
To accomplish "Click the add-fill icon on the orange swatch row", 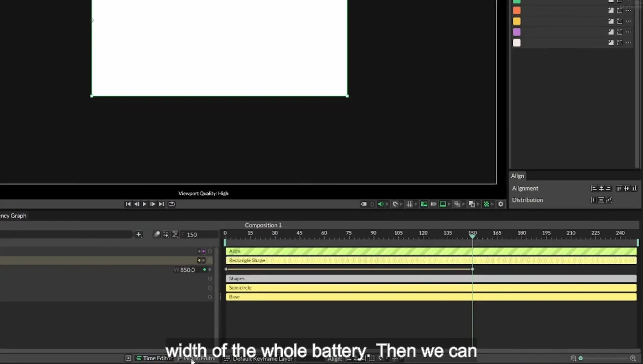I will [611, 11].
